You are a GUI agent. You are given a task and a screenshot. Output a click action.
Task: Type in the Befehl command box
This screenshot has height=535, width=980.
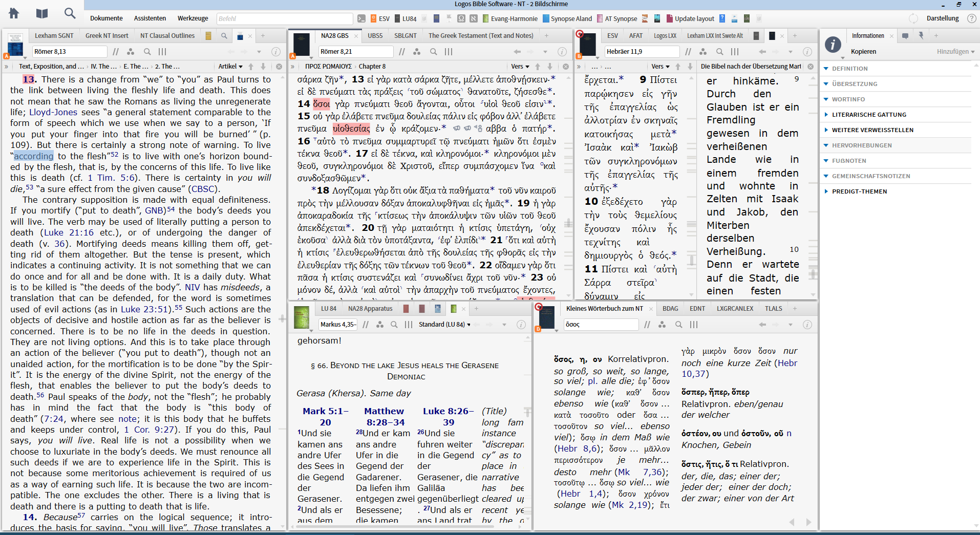[285, 18]
